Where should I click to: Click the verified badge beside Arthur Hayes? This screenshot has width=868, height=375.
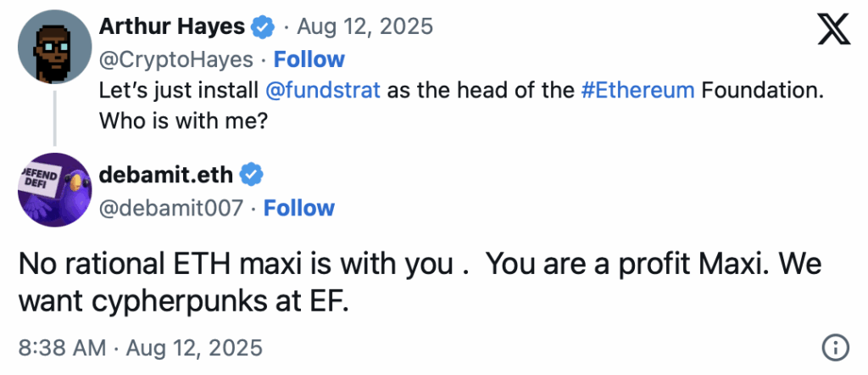(263, 26)
